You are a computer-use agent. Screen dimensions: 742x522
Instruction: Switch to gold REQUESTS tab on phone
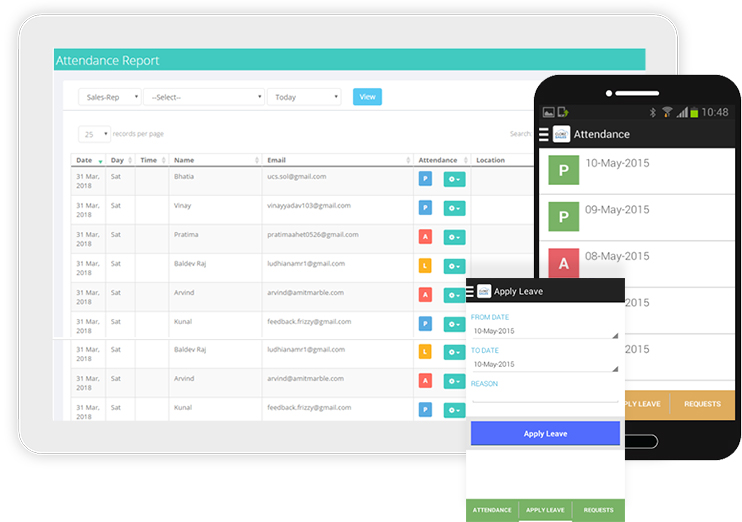703,404
